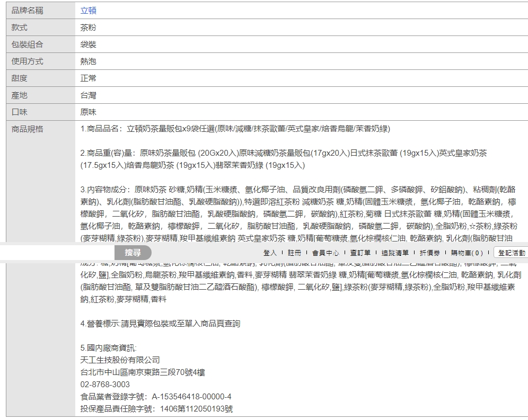Select the 原味 value

tap(88, 112)
